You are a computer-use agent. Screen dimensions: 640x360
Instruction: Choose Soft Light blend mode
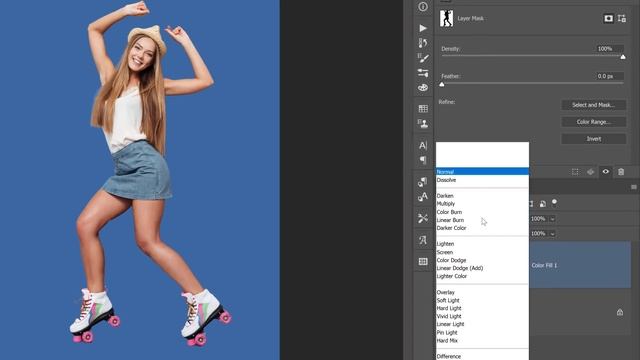(482, 300)
